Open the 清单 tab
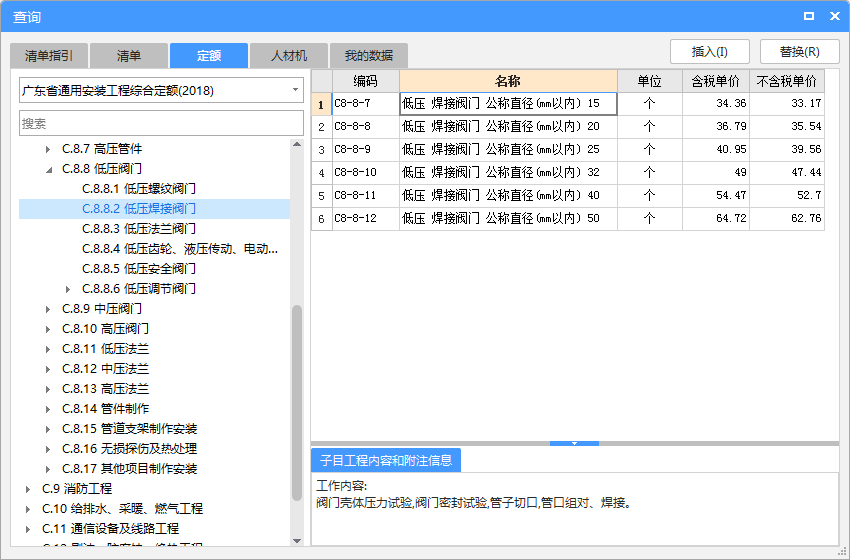This screenshot has height=560, width=850. click(x=129, y=55)
